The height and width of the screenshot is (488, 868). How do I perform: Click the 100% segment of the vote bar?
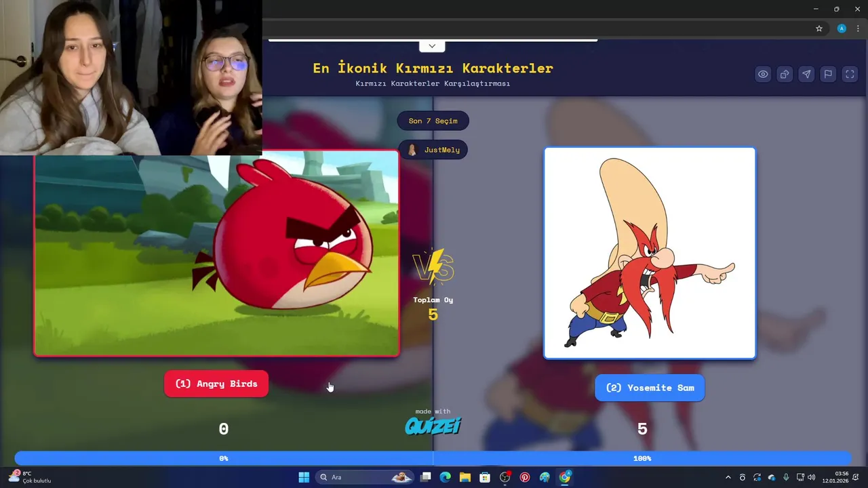pos(642,458)
